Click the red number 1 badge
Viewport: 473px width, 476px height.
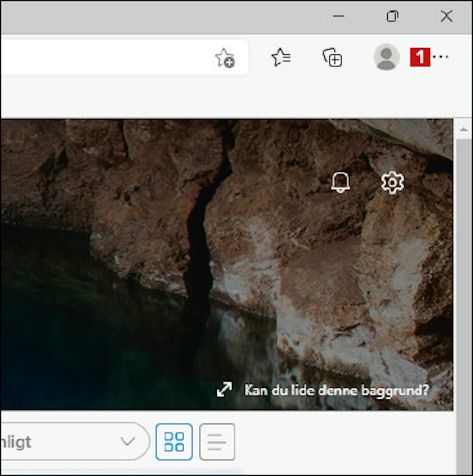coord(420,57)
